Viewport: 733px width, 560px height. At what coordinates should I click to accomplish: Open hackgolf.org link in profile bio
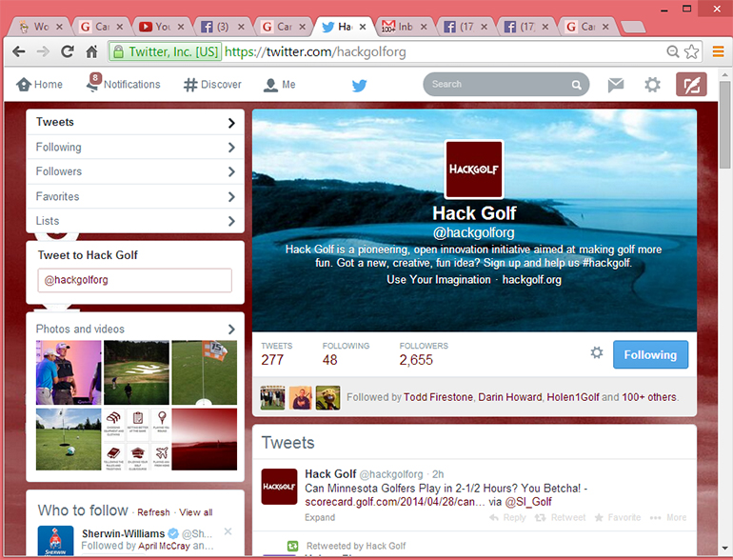tap(531, 280)
